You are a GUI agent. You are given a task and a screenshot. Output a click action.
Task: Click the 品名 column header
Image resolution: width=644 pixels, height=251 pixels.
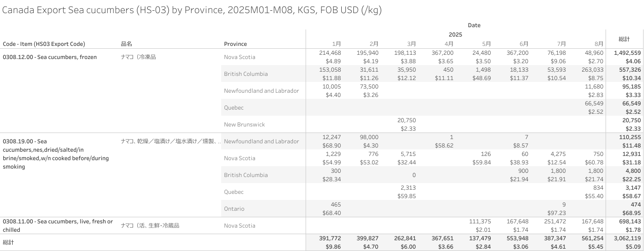tap(127, 44)
